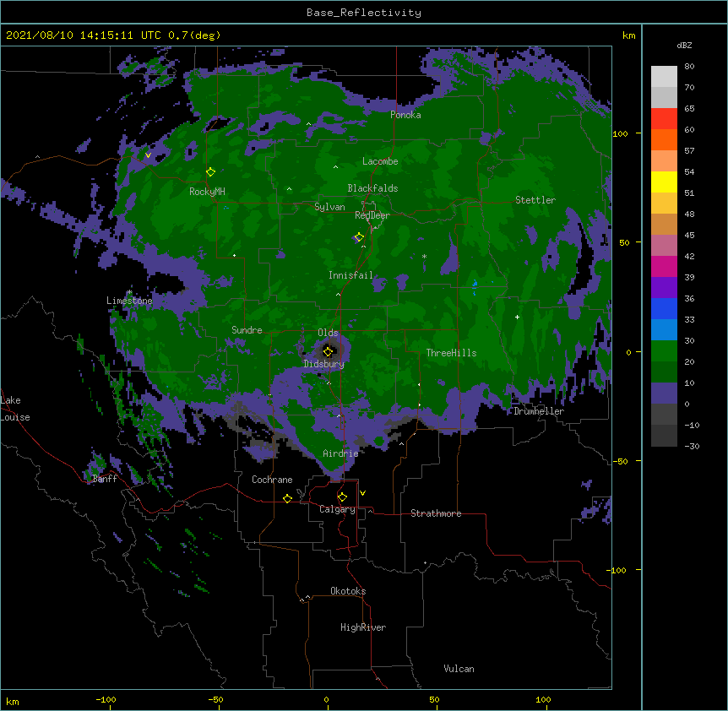This screenshot has height=711, width=728.
Task: Click the km unit label at bottom left
Action: click(13, 702)
